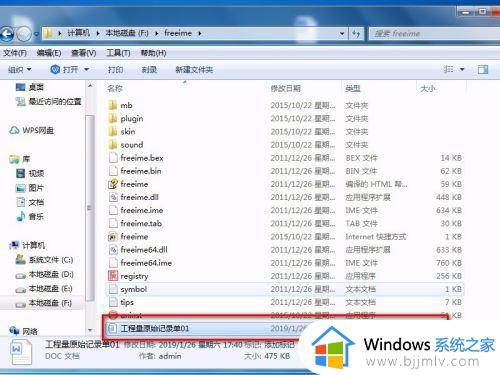Click navigation pane scroll up arrow
The width and height of the screenshot is (500, 375).
(90, 86)
